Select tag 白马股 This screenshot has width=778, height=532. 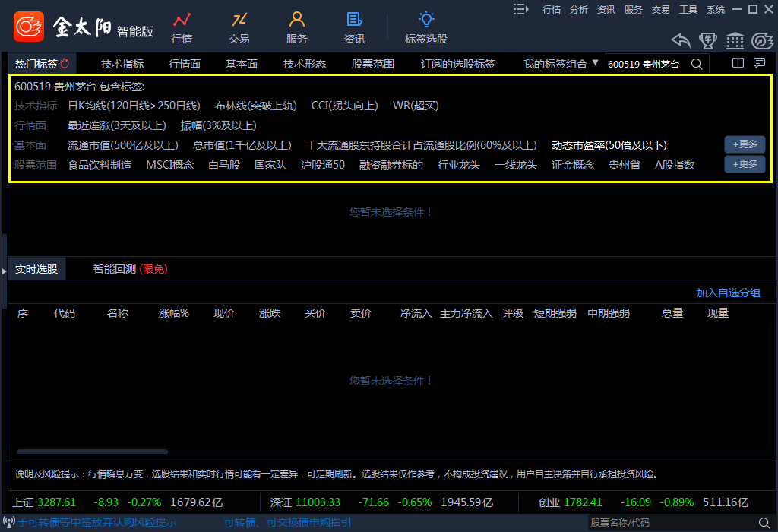pos(224,165)
